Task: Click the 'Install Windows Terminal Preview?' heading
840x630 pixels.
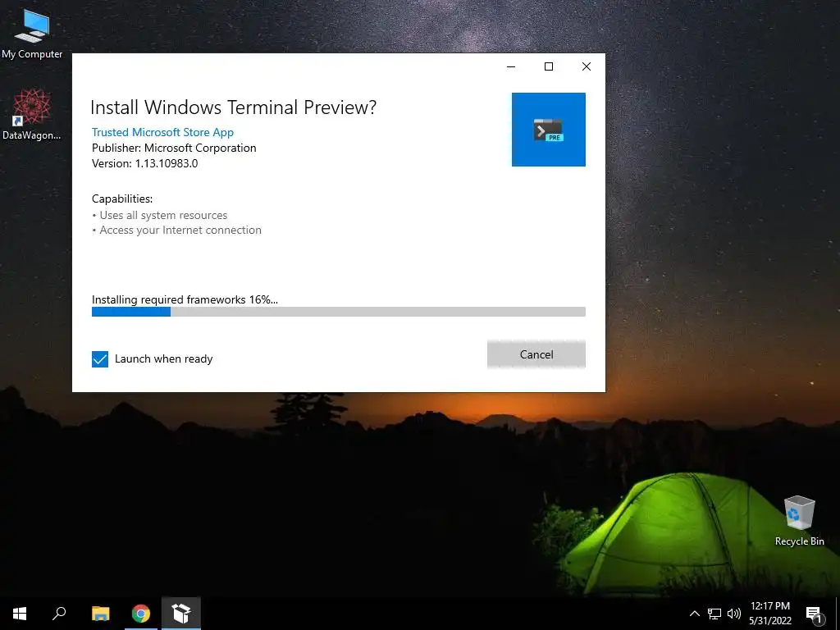Action: point(233,107)
